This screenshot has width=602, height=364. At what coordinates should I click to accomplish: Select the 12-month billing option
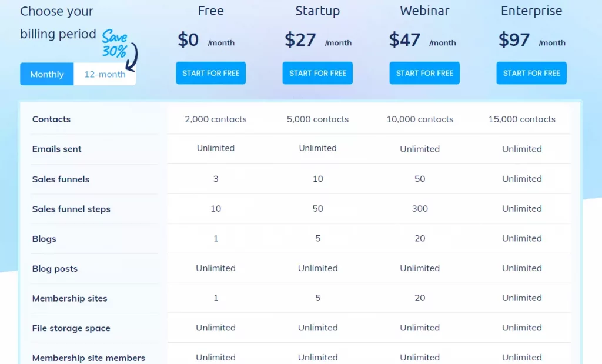105,74
